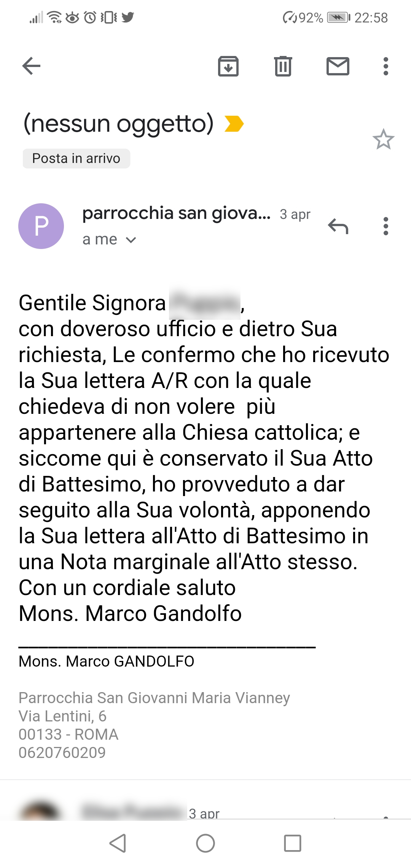
Task: Tap the blurred avatar of second message
Action: pyautogui.click(x=40, y=811)
